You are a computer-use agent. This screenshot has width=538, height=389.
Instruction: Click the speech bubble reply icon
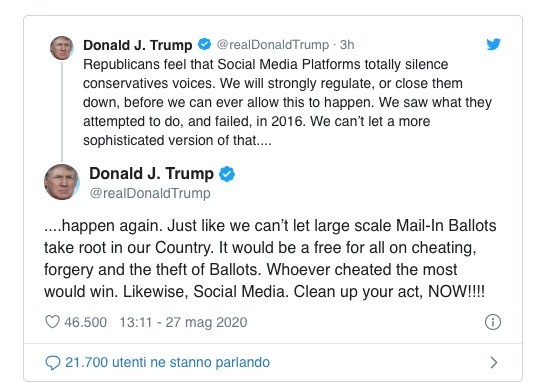point(52,363)
